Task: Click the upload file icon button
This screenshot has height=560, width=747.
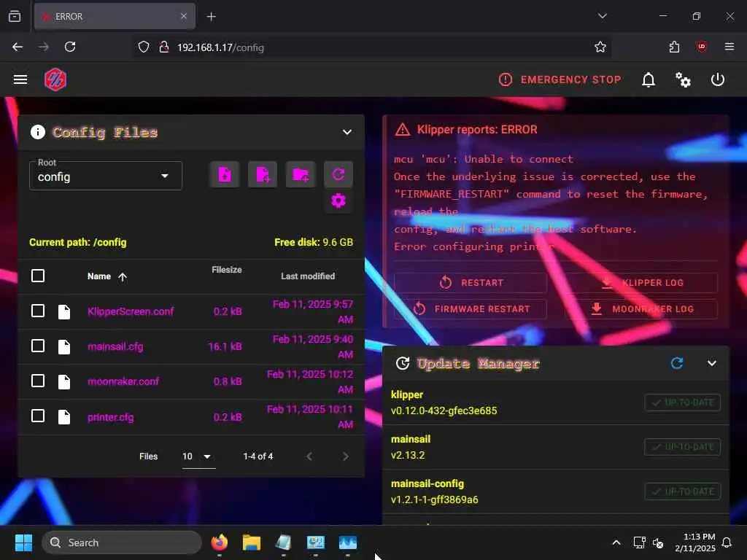Action: [225, 174]
